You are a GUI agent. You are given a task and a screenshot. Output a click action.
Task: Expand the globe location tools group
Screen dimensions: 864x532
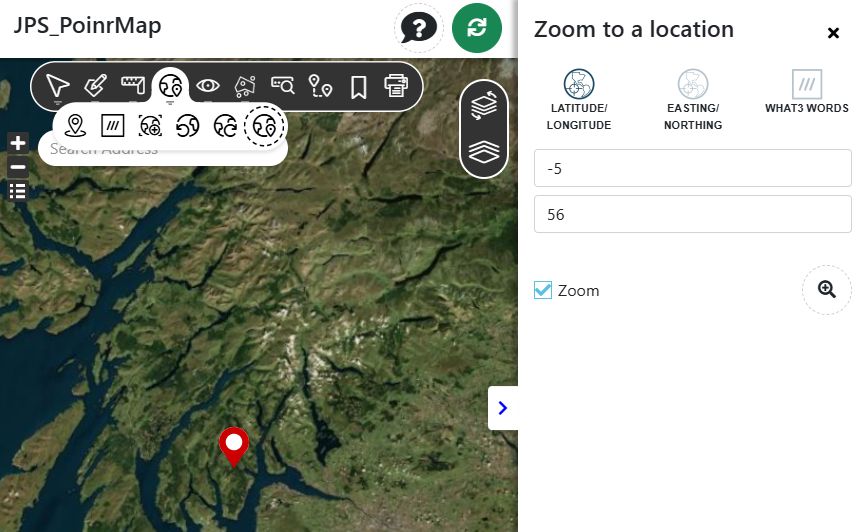[171, 86]
